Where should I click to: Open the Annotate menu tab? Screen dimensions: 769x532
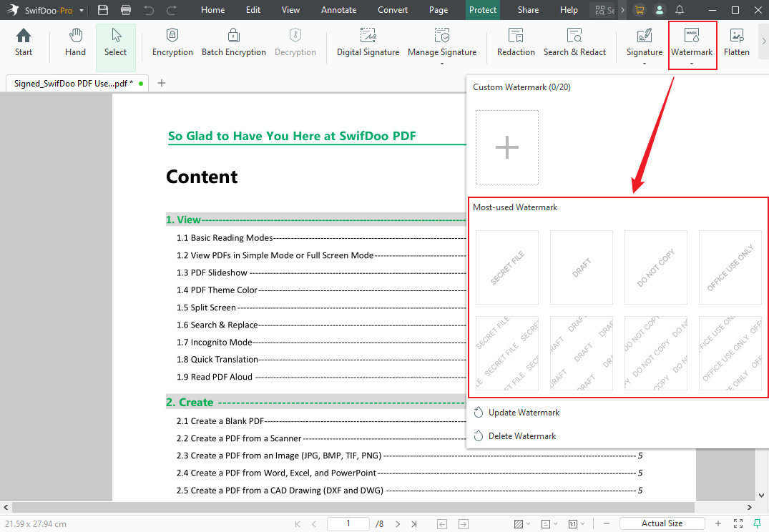point(338,10)
